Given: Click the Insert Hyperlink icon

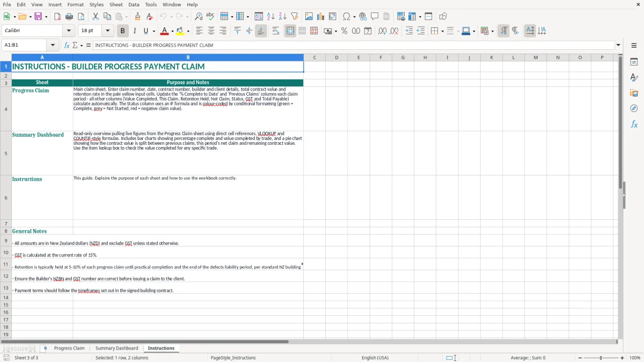Looking at the screenshot, I should (363, 16).
